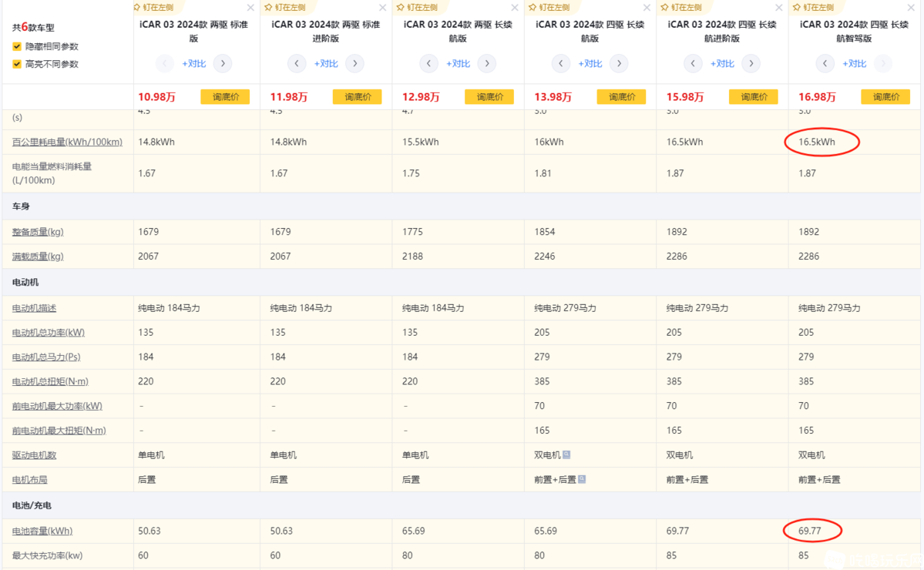Add the 16.98万 四驱 长续航智驾版 to comparison via +对比
Screen dimensions: 924x570
coord(854,64)
